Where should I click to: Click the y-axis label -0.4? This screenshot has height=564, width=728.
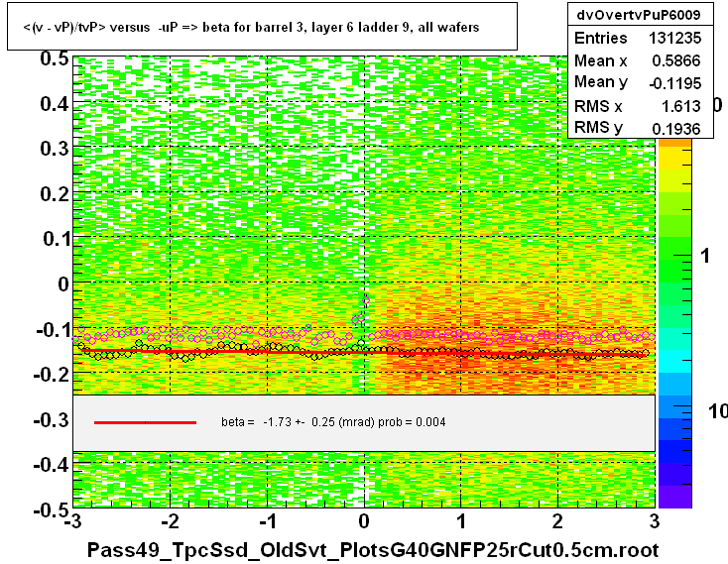click(x=52, y=464)
